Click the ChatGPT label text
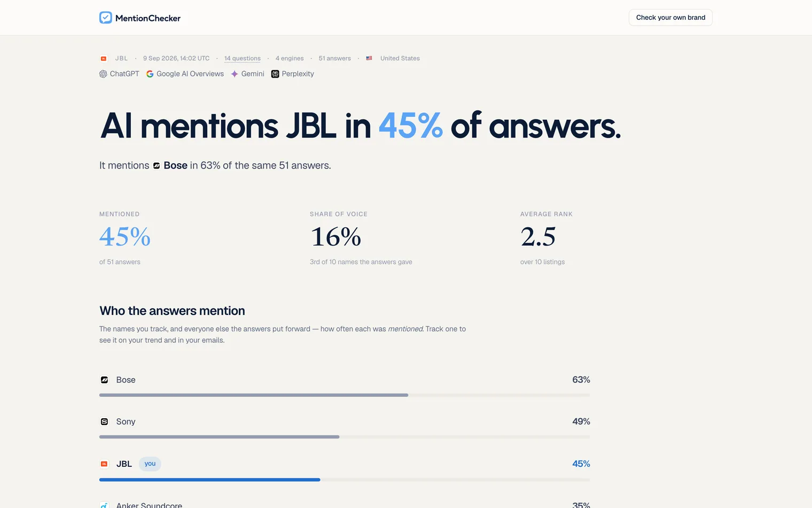Screen dimensions: 812x508 tap(124, 74)
